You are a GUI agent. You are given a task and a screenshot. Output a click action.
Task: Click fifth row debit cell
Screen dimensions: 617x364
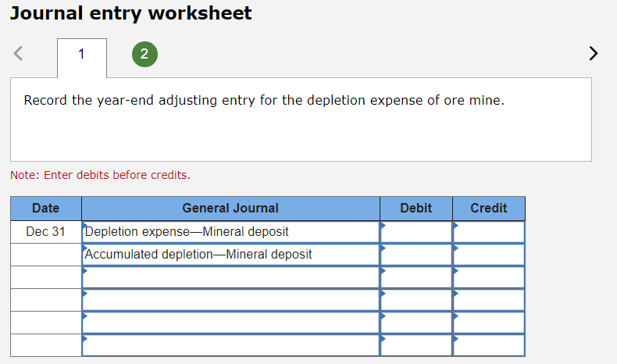pos(416,323)
